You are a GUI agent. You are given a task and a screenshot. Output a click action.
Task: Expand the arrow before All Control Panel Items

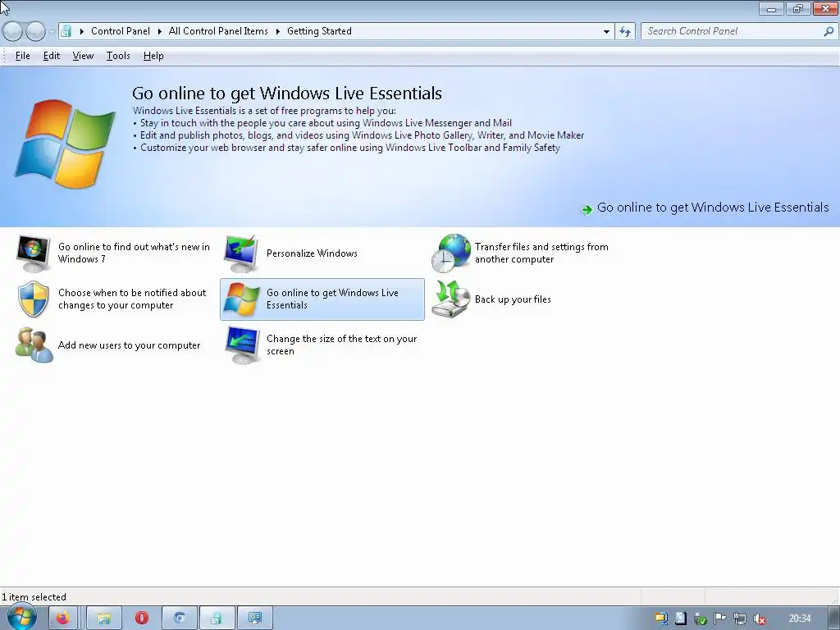pyautogui.click(x=160, y=31)
